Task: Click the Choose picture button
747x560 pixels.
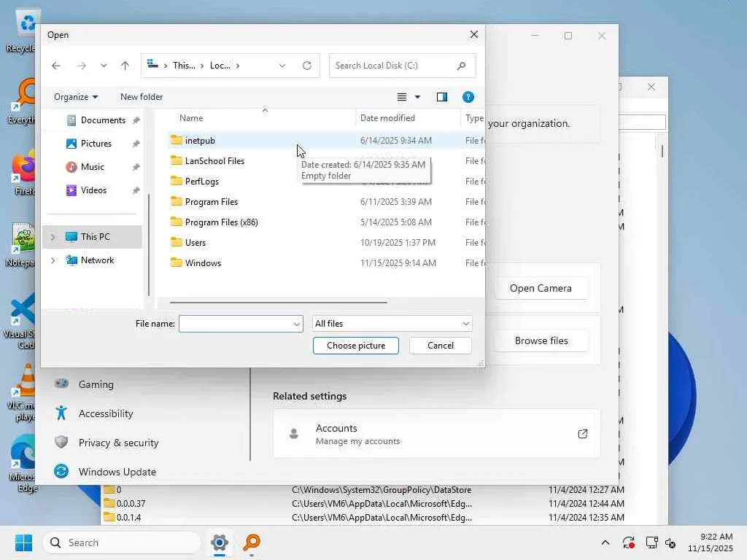Action: click(356, 346)
